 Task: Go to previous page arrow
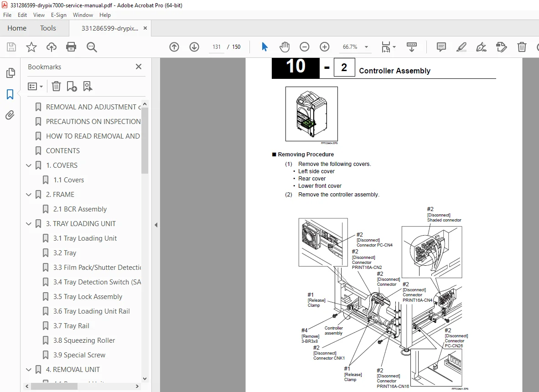coord(174,47)
